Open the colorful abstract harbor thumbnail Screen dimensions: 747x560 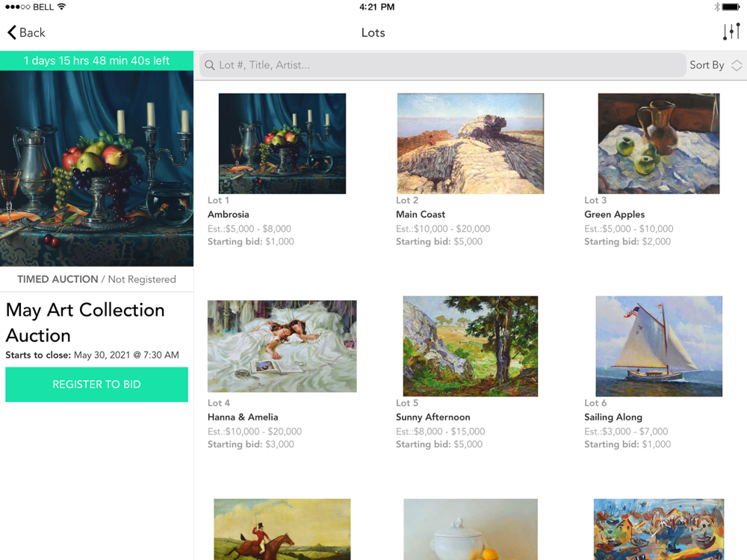click(659, 529)
